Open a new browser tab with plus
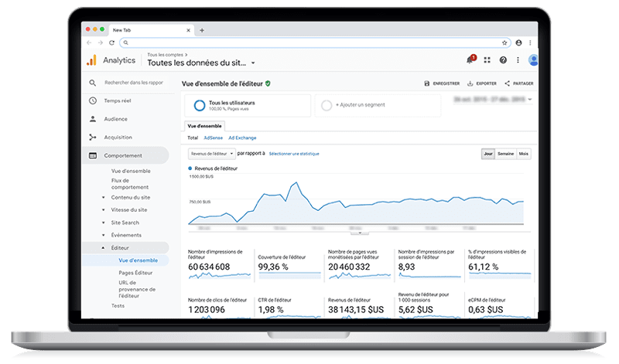Viewport: 619px width, 364px height. [202, 30]
